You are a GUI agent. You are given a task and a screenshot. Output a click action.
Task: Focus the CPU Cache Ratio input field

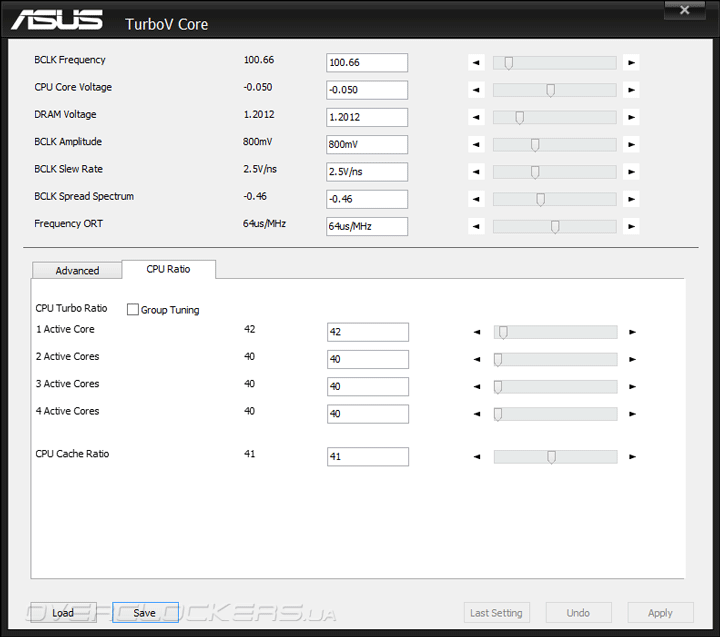[x=368, y=457]
